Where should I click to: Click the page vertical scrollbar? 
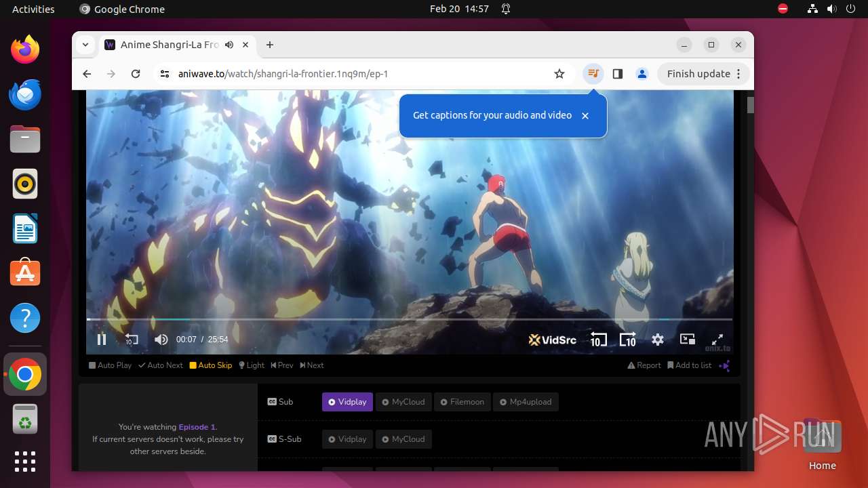click(x=750, y=105)
